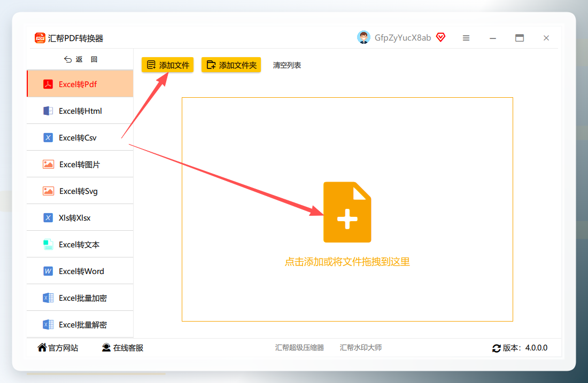Open the Excel转图片 option

click(x=80, y=164)
